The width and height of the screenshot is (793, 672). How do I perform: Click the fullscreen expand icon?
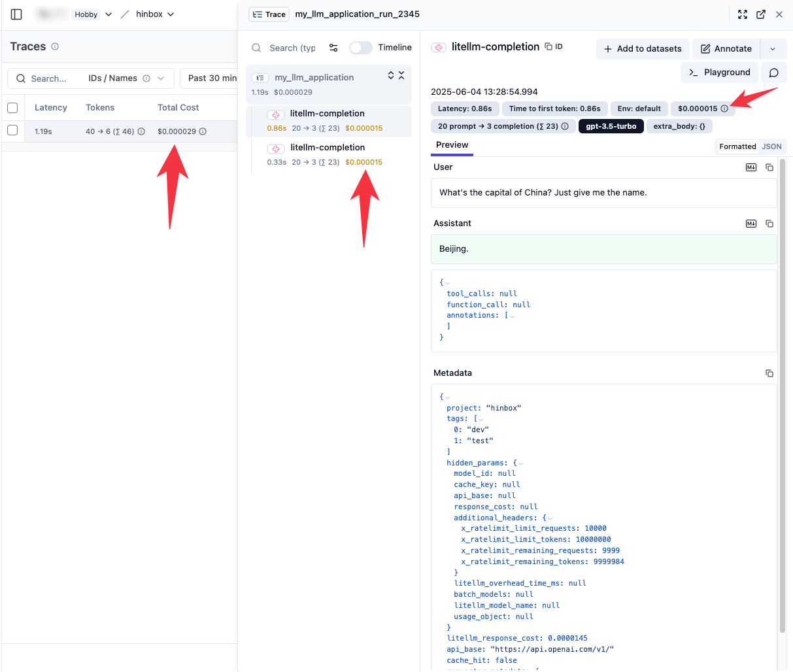point(743,14)
